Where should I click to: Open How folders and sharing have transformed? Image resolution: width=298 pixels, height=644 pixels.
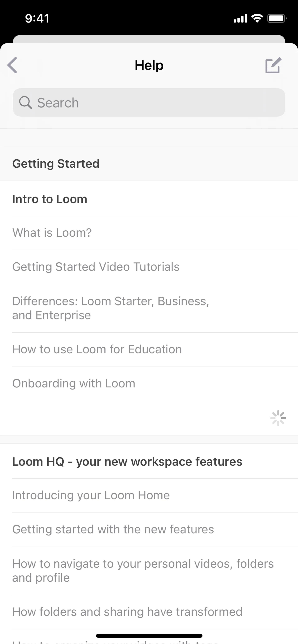point(127,612)
